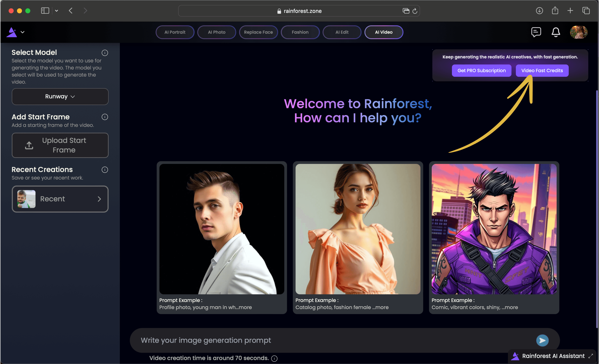Click the upload arrow icon in Start Frame

coord(29,145)
